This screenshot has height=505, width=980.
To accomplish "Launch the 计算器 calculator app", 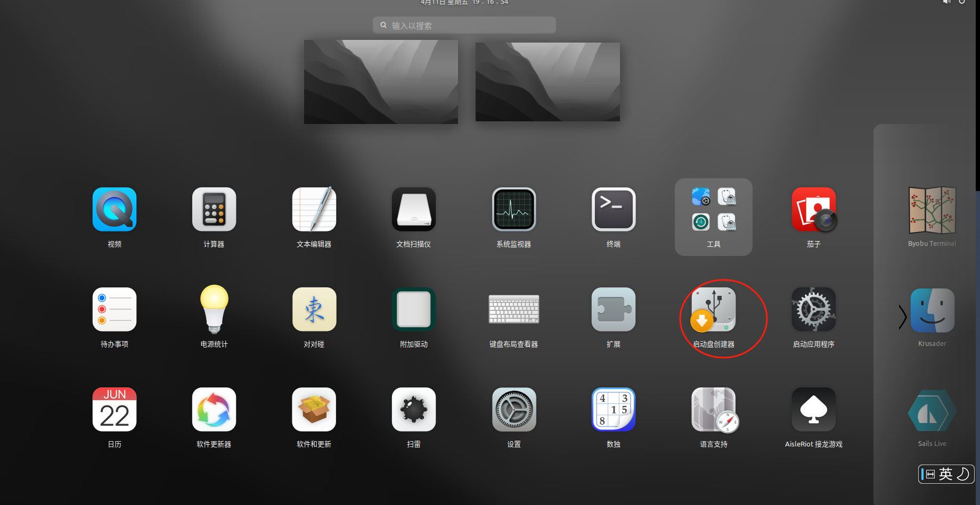I will [214, 210].
